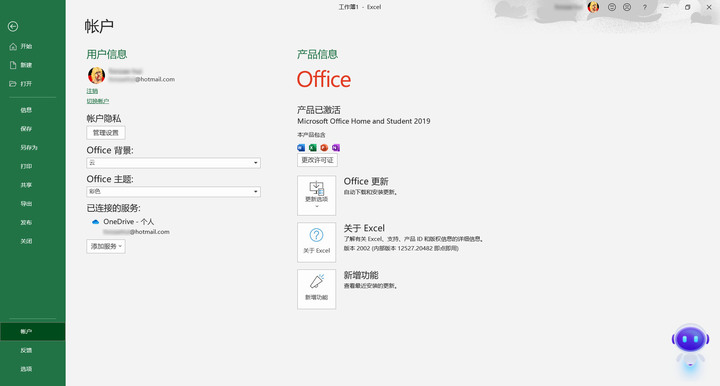This screenshot has width=720, height=386.
Task: Click the Word product icon
Action: [x=301, y=148]
